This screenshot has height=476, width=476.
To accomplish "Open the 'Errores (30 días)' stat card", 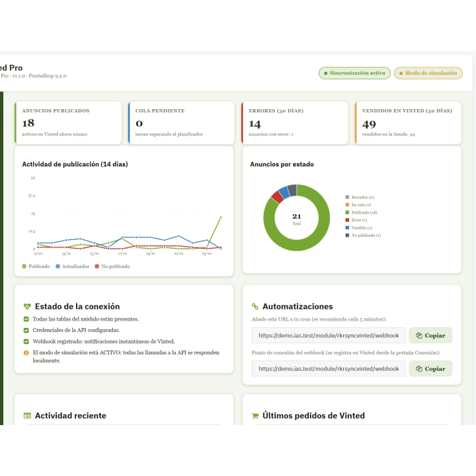I will click(x=295, y=123).
